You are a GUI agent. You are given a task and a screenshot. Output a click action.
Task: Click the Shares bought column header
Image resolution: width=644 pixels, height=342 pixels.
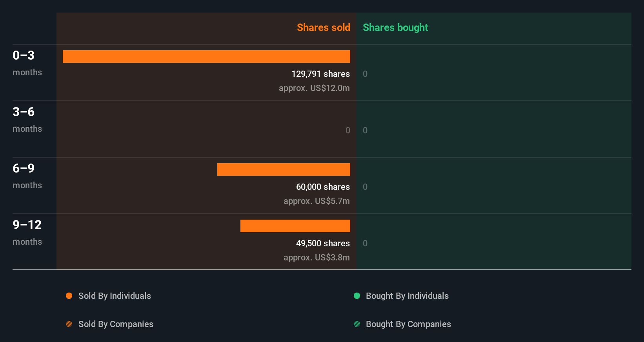395,27
